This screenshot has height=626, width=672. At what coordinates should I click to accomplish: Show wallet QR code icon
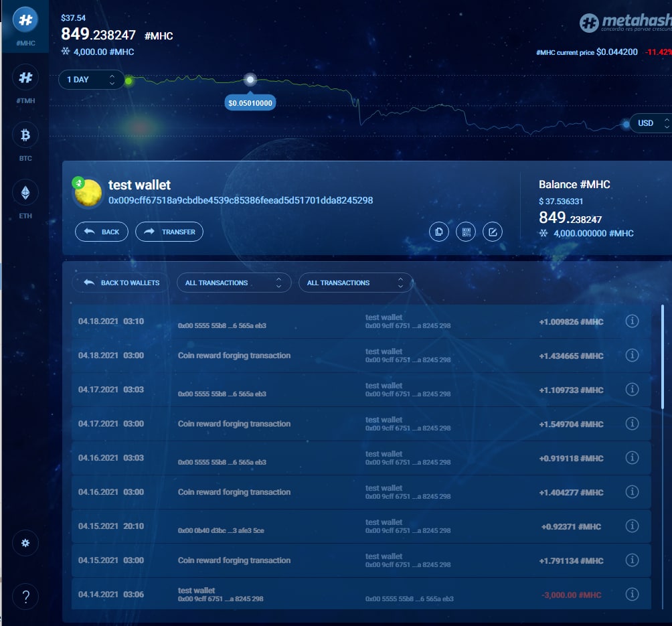click(466, 232)
